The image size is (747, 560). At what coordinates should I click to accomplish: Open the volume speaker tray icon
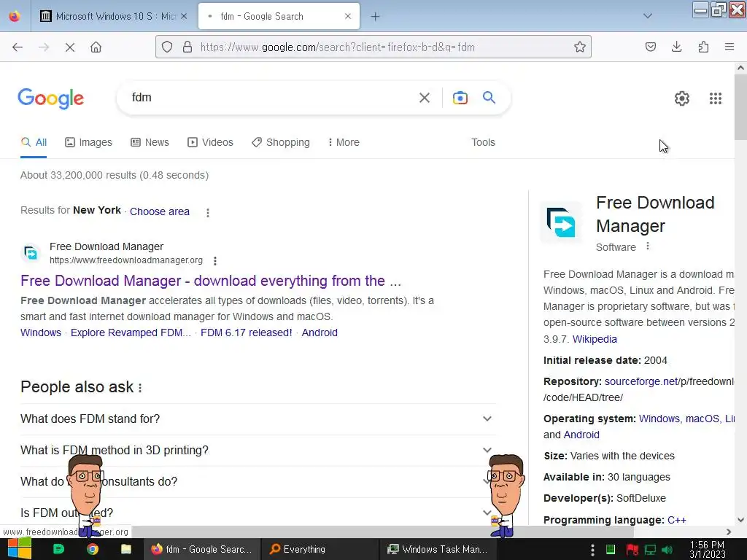tap(667, 550)
